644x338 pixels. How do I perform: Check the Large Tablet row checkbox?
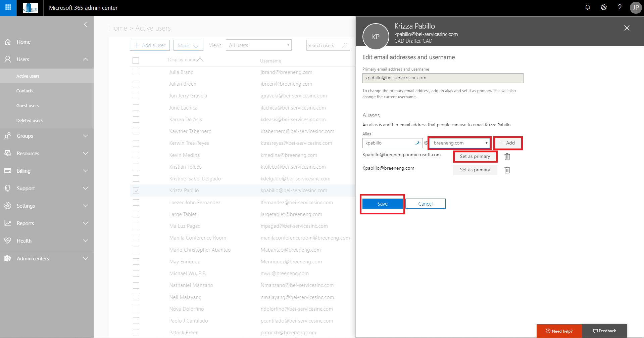[x=136, y=214]
